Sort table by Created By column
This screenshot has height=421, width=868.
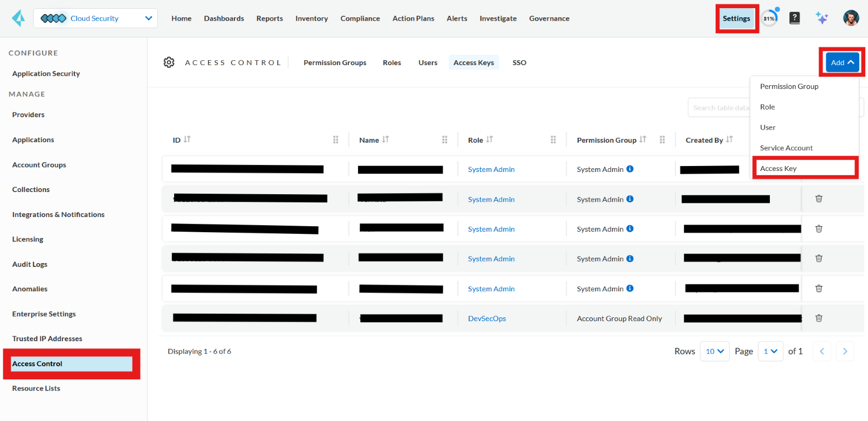coord(730,139)
